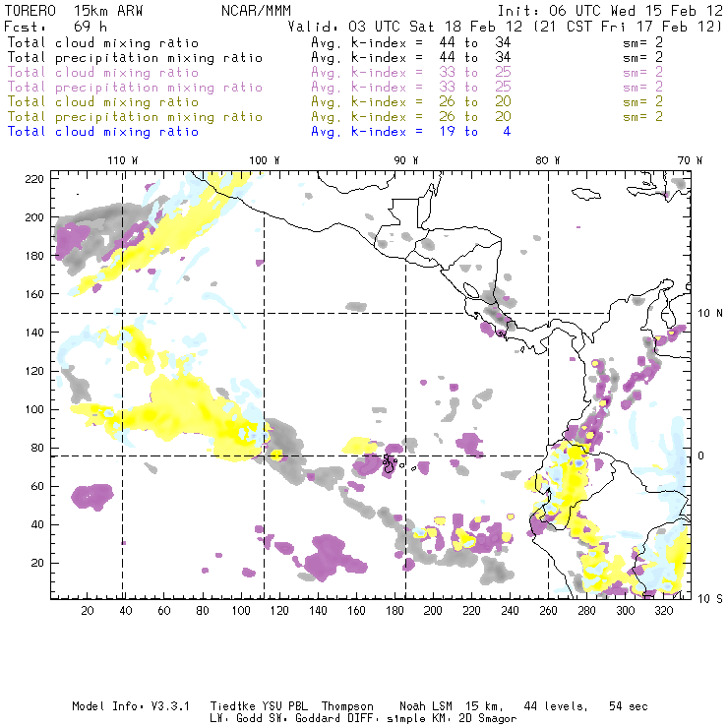This screenshot has width=728, height=728.
Task: Click the "70 W" longitude label
Action: pyautogui.click(x=690, y=160)
